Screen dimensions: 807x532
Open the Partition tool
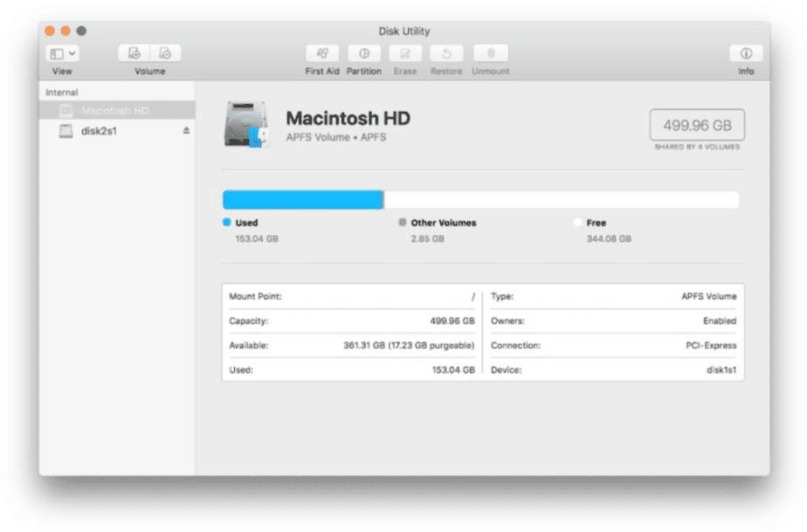(x=364, y=53)
